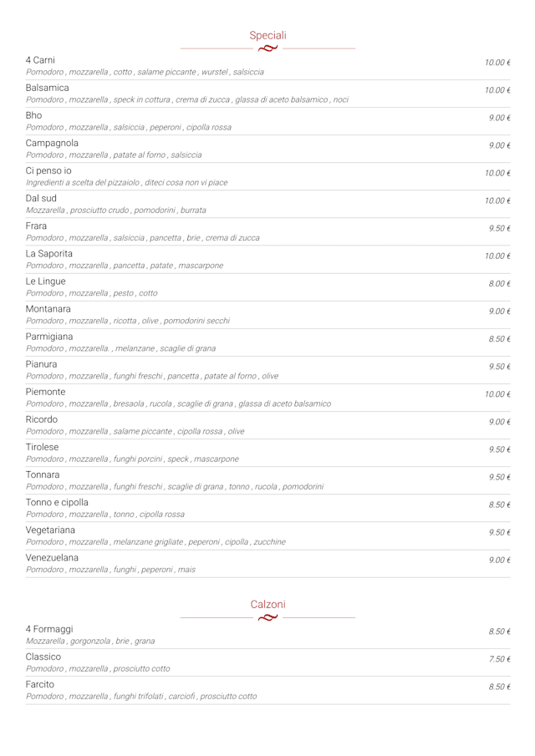This screenshot has height=756, width=535.
Task: Click the Frara price of 9.50 €
Action: point(499,228)
